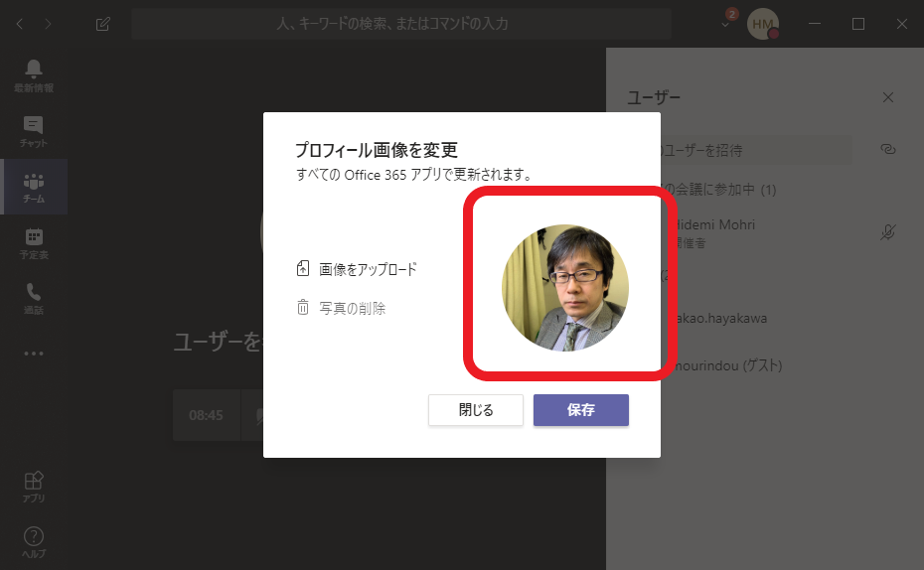Open the Calendar icon in sidebar
924x570 pixels.
pos(34,241)
